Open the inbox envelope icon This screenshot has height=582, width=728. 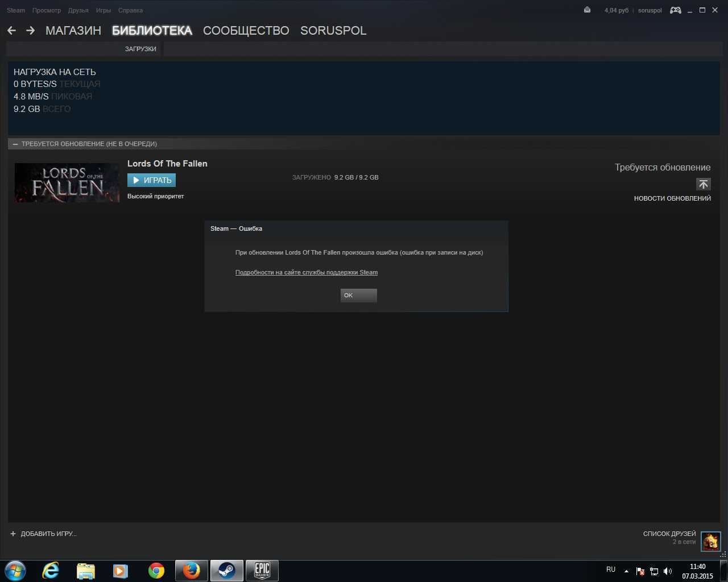pos(587,10)
